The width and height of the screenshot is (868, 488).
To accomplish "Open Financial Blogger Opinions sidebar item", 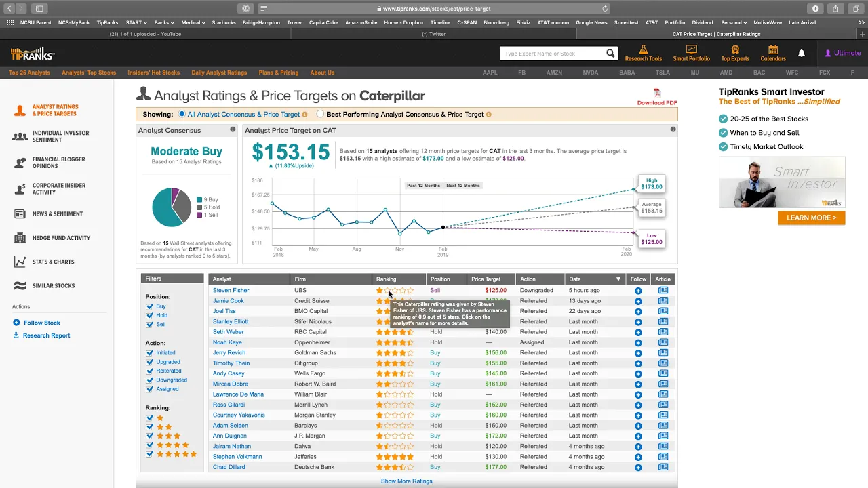I will point(50,163).
